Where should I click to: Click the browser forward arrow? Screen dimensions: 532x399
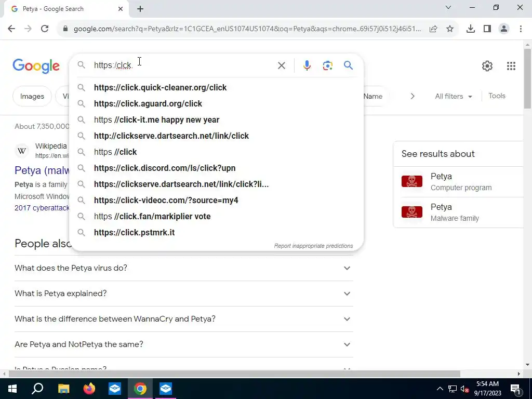pos(28,29)
